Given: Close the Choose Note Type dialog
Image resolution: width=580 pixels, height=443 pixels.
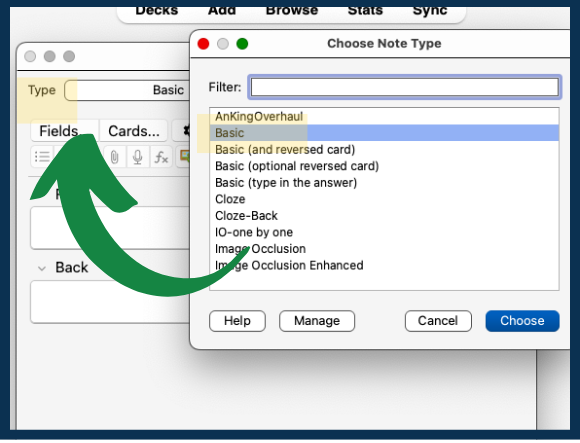Looking at the screenshot, I should [x=203, y=44].
